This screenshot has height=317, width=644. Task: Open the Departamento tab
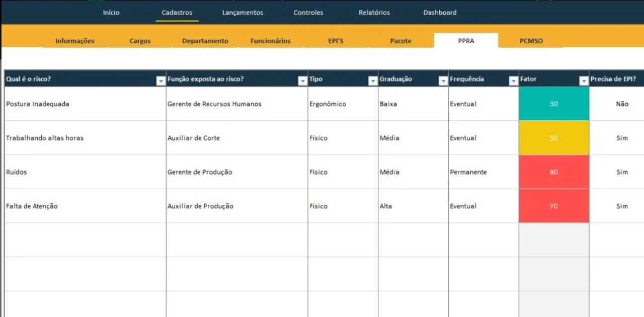click(x=205, y=41)
